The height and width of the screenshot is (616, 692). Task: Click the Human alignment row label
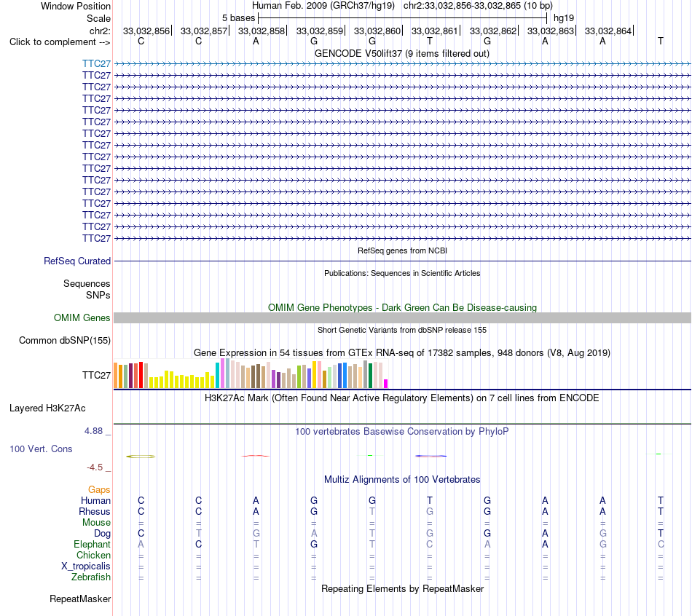coord(95,501)
